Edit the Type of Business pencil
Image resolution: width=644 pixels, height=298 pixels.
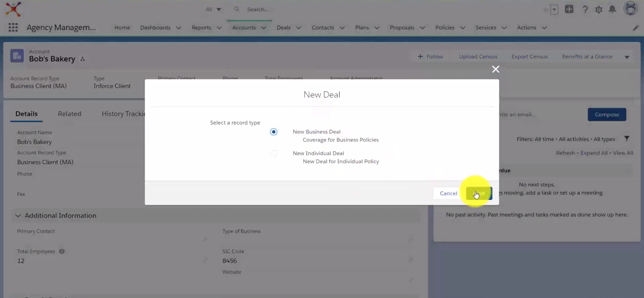point(411,240)
